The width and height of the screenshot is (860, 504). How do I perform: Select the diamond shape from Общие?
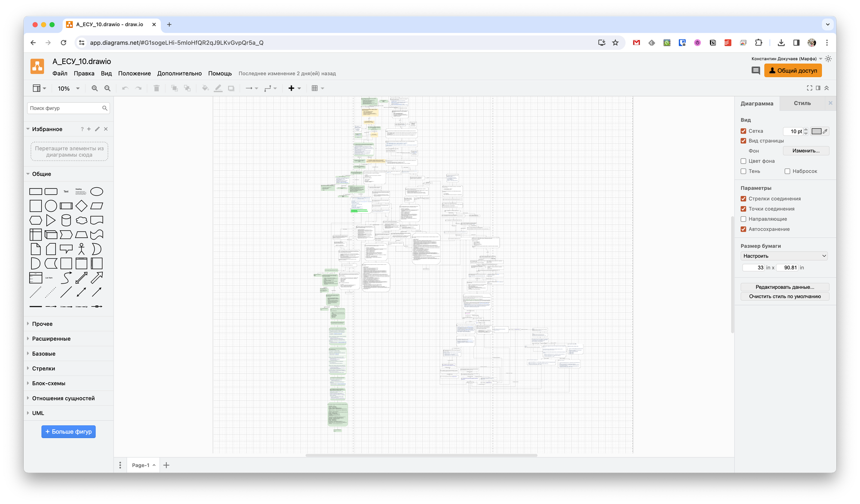click(x=81, y=206)
